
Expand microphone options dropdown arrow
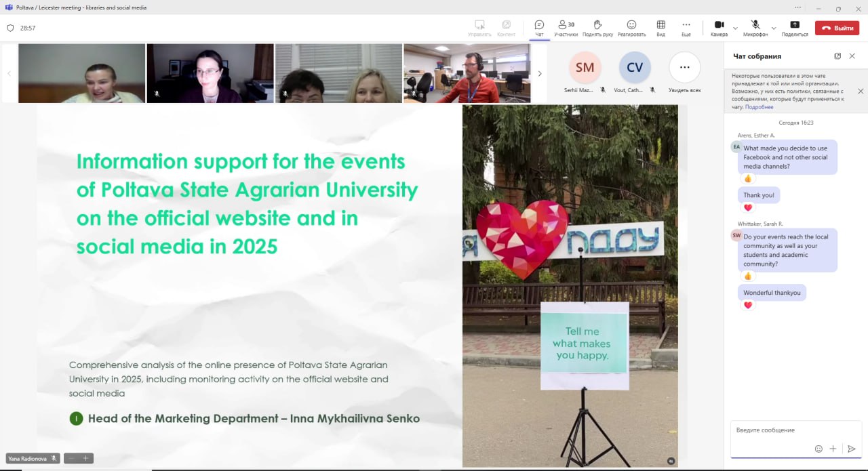coord(774,28)
